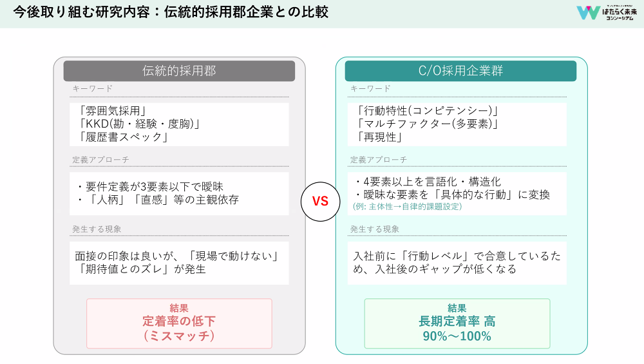Click the W logo icon in the header
Viewport: 644px width, 364px height.
click(588, 13)
